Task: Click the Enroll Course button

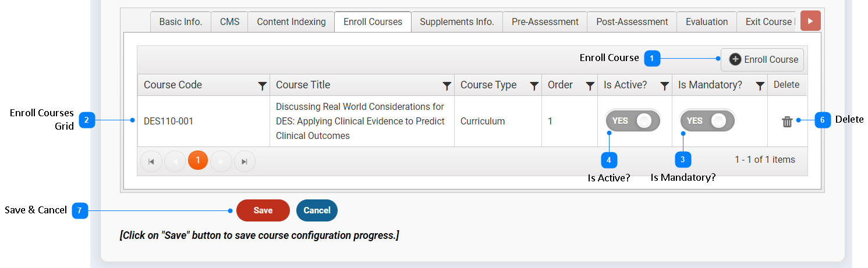Action: [763, 59]
